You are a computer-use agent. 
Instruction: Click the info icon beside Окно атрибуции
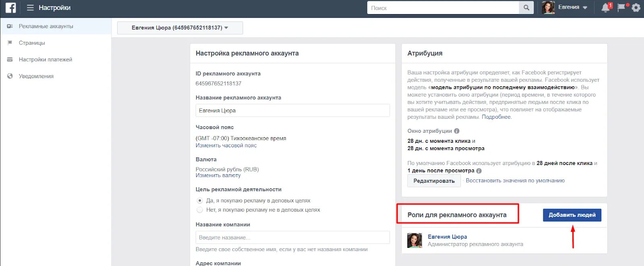(x=457, y=131)
